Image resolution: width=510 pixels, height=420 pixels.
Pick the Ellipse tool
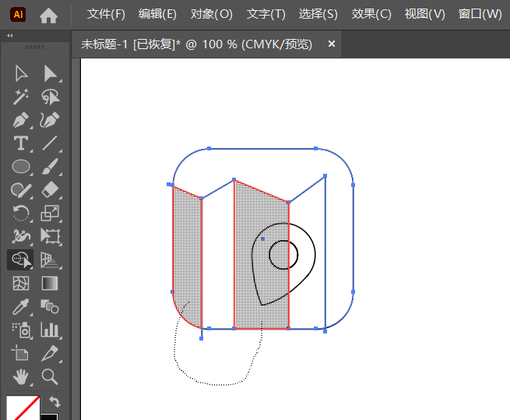click(x=21, y=167)
